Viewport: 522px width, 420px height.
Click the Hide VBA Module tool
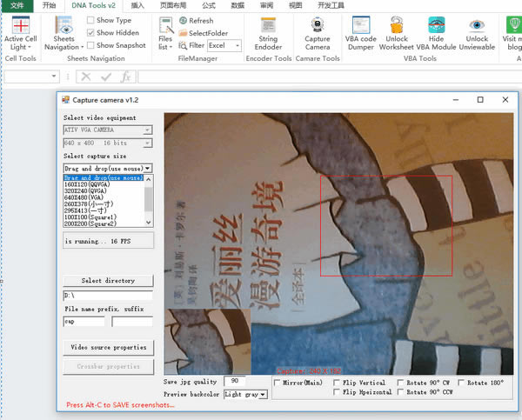click(x=436, y=34)
